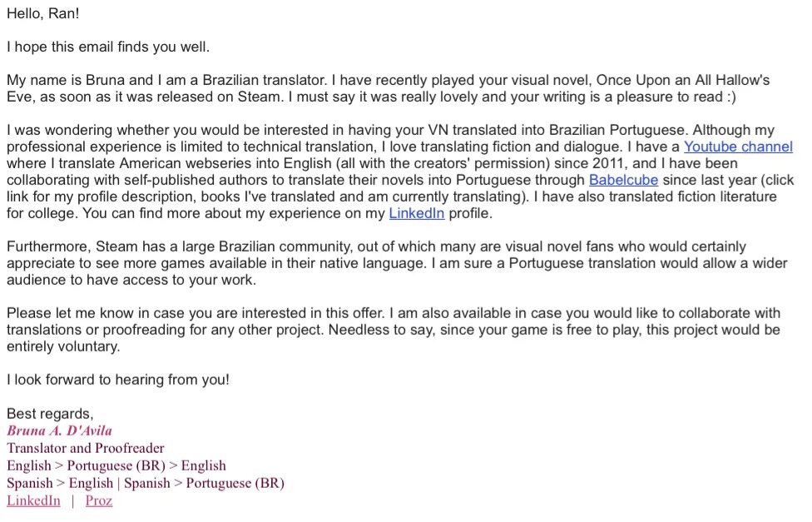The height and width of the screenshot is (522, 812).
Task: Open the LinkedIn link in the signature
Action: point(33,500)
